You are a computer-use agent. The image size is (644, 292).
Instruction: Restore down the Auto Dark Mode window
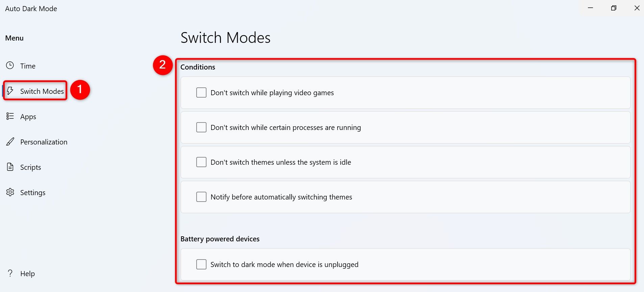click(x=614, y=8)
